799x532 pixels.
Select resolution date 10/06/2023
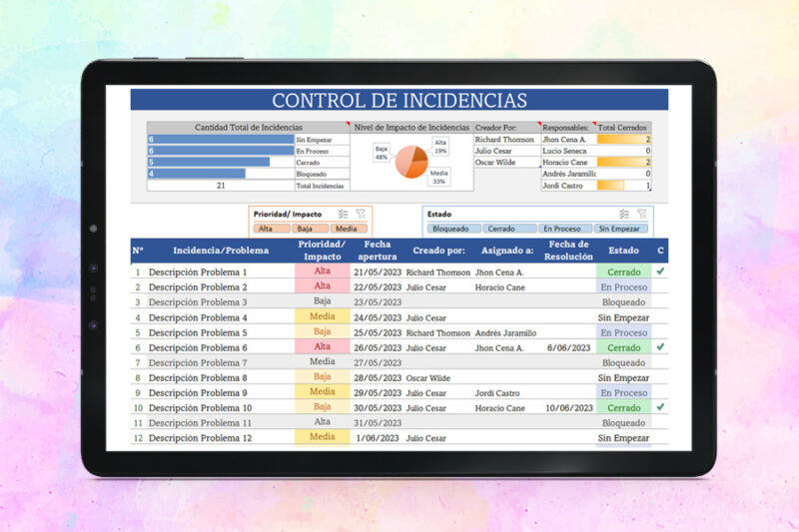tap(569, 408)
